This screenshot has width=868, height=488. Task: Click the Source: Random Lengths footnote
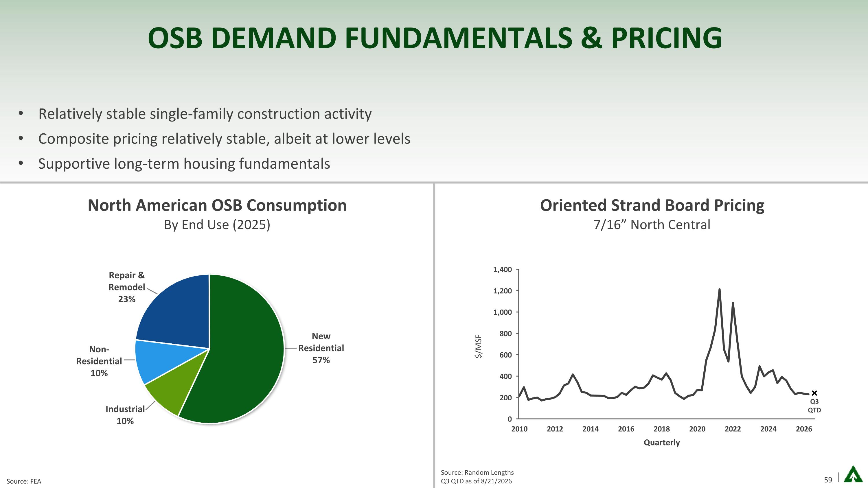[x=477, y=472]
